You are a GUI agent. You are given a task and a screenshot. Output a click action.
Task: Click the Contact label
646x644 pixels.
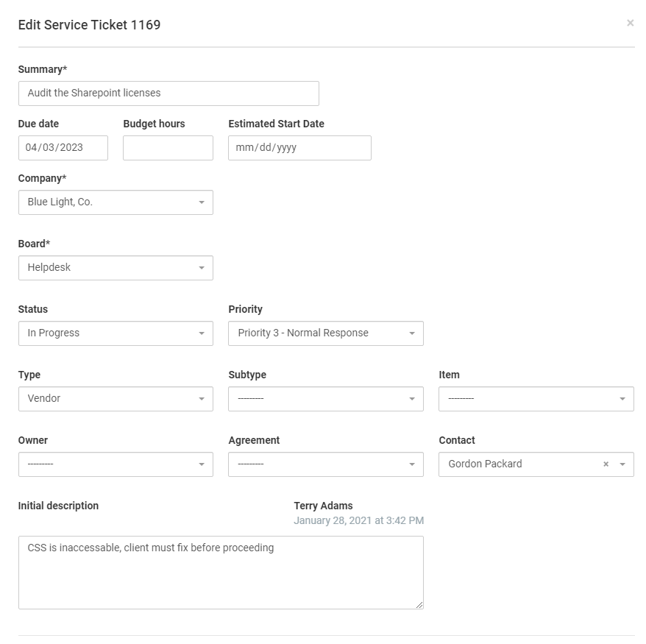457,440
